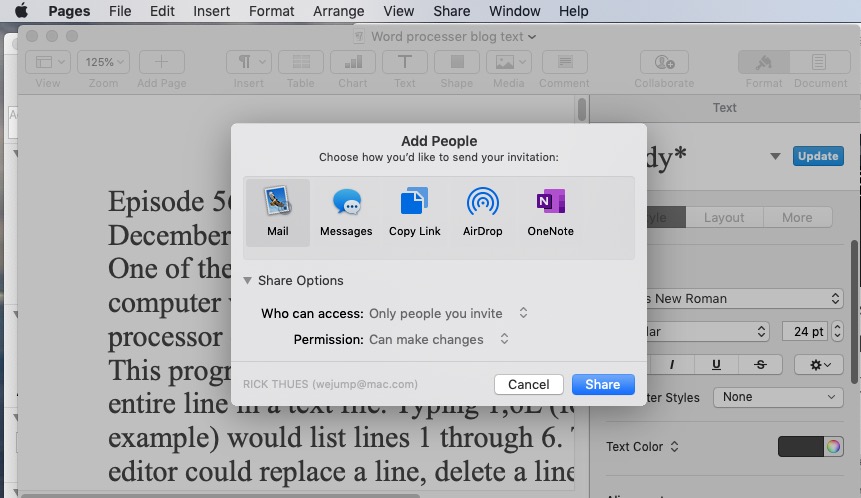The image size is (861, 498).
Task: Open the File menu
Action: pos(120,11)
